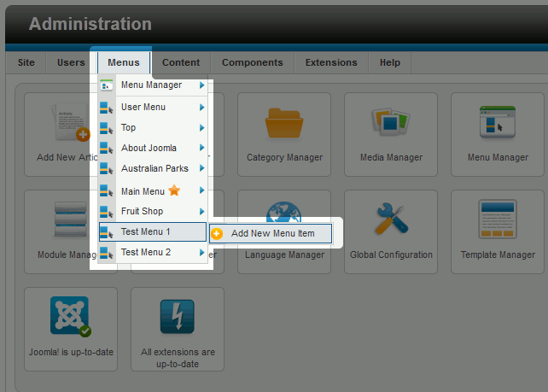The image size is (548, 392).
Task: Open Menu Manager control panel icon
Action: click(498, 122)
